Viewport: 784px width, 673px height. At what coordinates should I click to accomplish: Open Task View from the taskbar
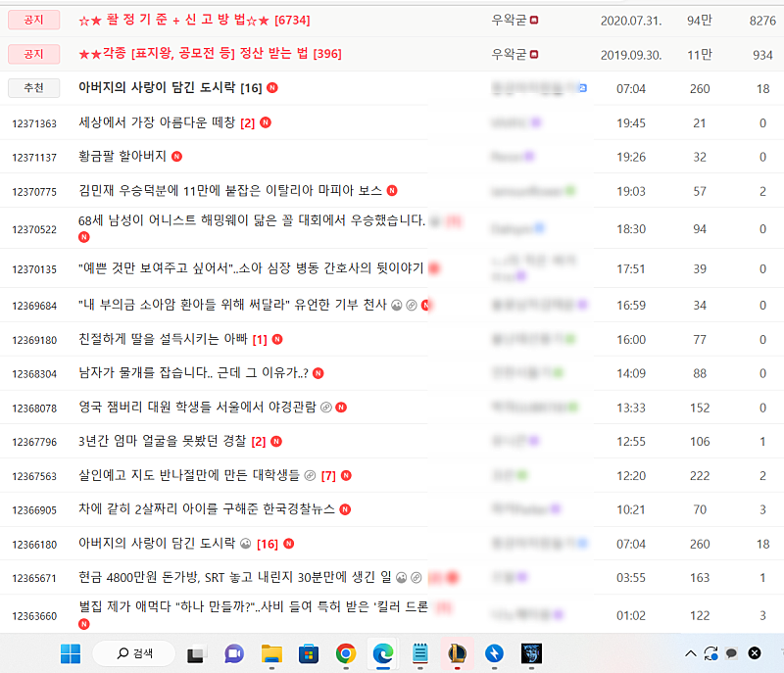197,653
